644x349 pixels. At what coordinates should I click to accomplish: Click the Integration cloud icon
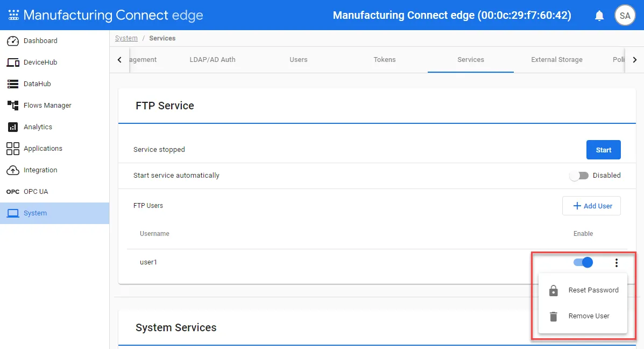13,170
